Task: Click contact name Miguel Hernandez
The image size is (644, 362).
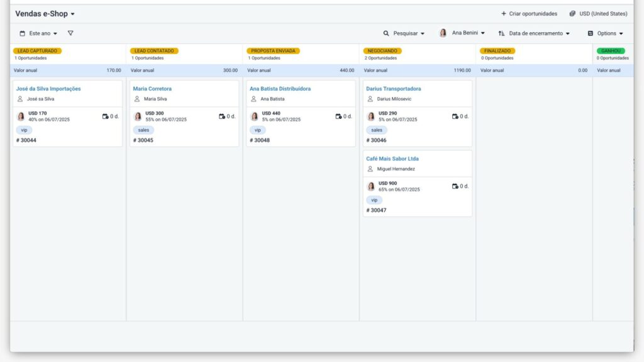Action: [396, 169]
